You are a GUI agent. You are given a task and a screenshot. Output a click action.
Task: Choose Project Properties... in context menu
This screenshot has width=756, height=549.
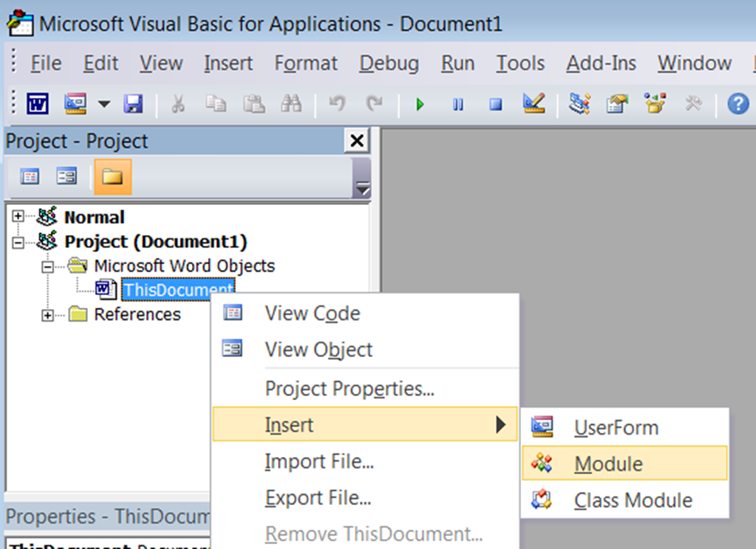click(365, 388)
